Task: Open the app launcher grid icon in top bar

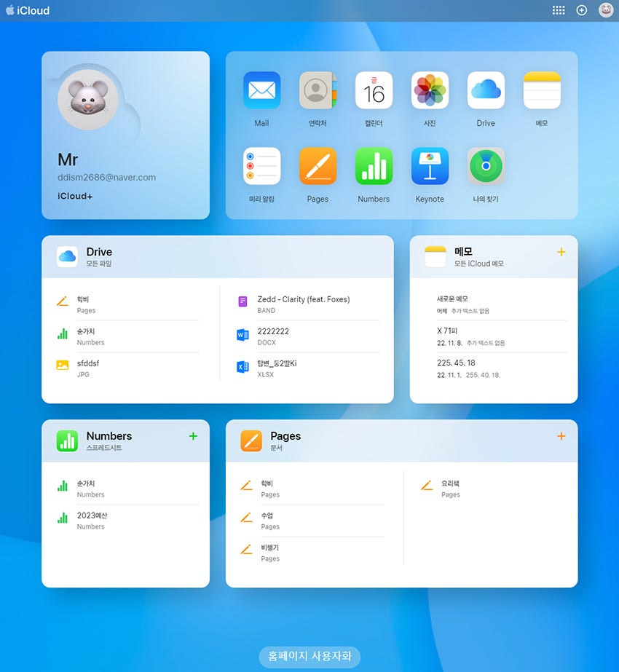Action: pos(558,10)
